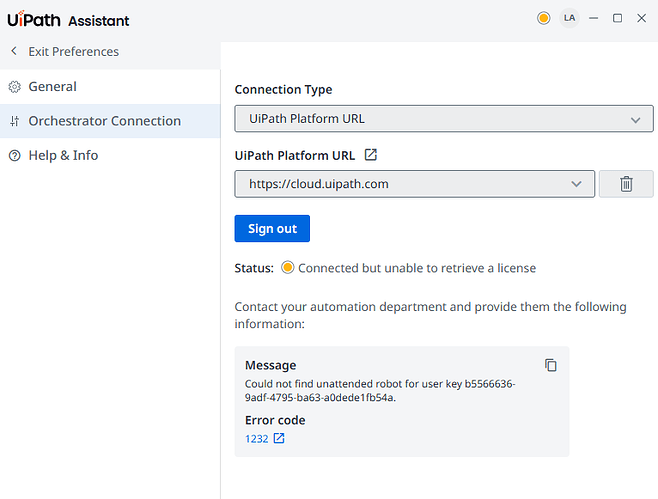This screenshot has width=658, height=499.
Task: Click the back arrow beside Exit Preferences
Action: 14,51
